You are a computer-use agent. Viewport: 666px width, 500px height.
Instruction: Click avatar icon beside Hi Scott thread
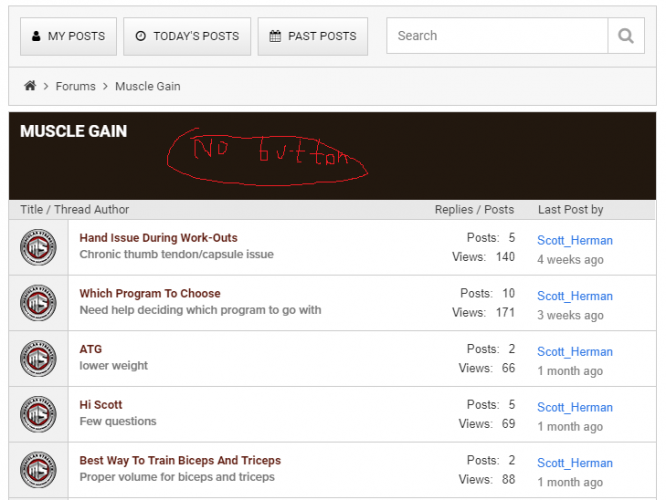tap(39, 414)
